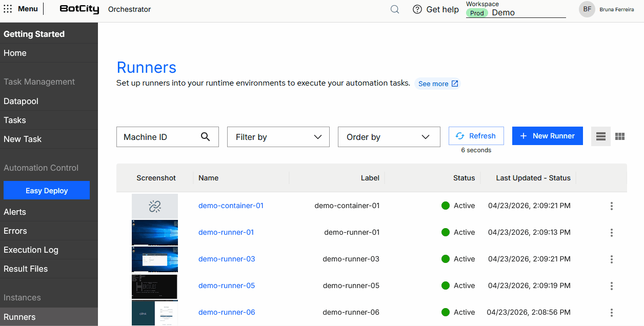Expand the Filter by dropdown
Screen dimensions: 644x326
click(x=278, y=137)
